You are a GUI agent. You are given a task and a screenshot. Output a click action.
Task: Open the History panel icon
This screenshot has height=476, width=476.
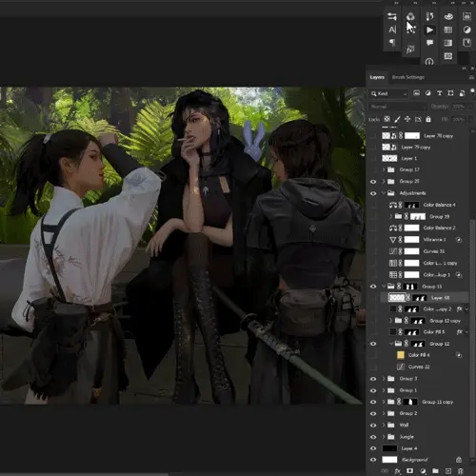429,16
